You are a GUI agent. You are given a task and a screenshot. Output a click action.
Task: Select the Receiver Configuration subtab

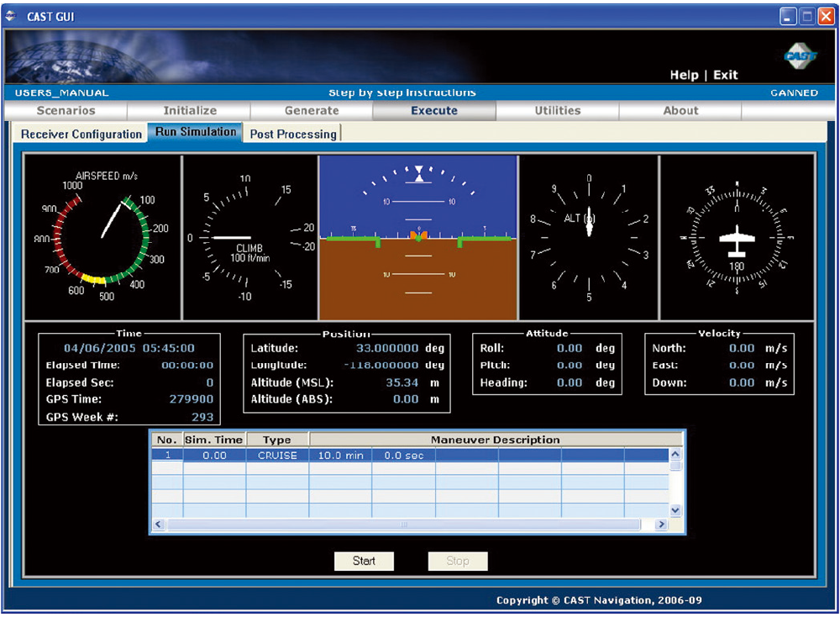[x=81, y=134]
